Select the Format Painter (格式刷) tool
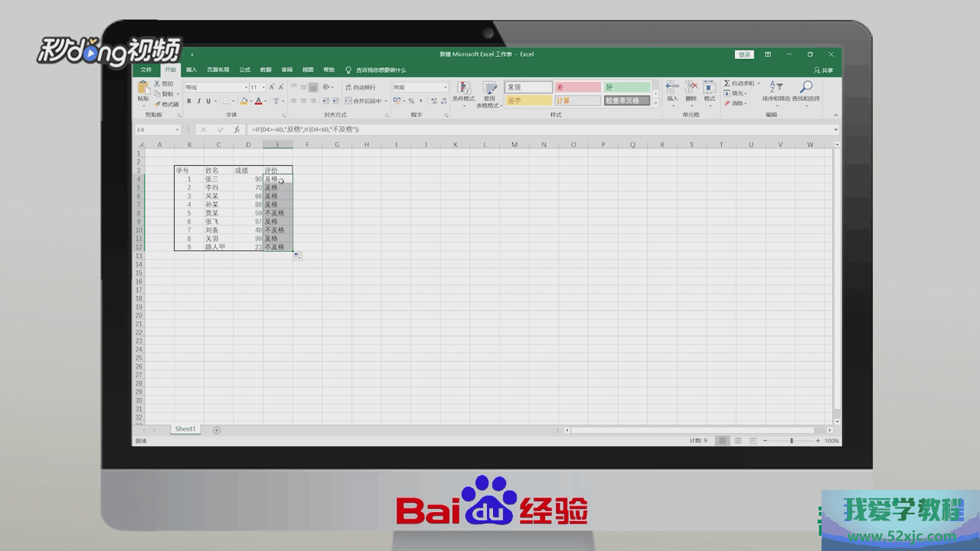The height and width of the screenshot is (551, 980). 167,104
